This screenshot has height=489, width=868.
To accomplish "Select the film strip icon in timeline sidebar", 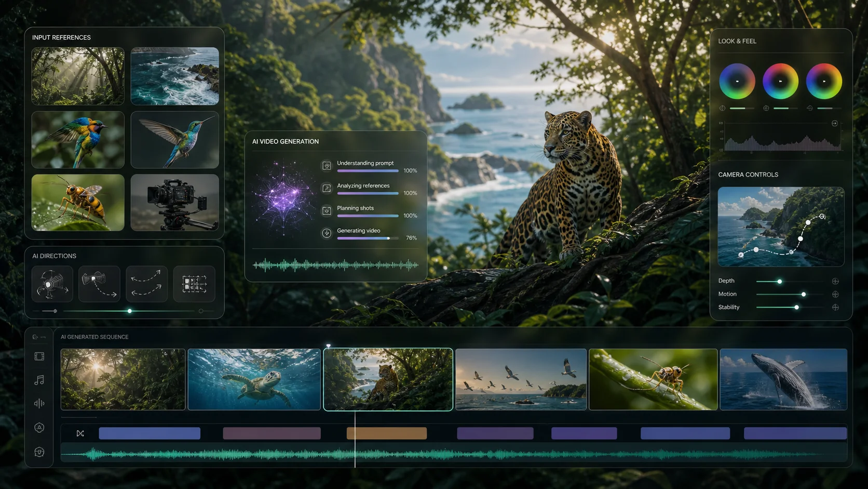I will [39, 356].
